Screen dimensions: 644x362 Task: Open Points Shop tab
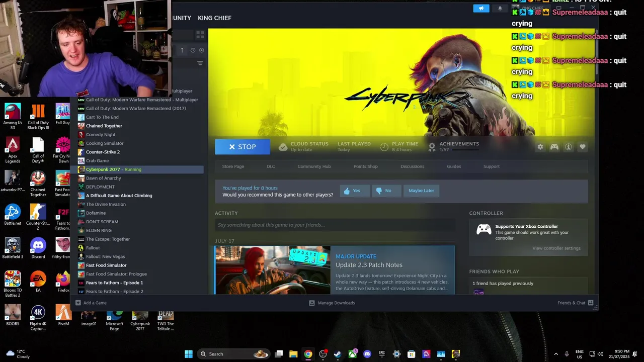(x=366, y=166)
